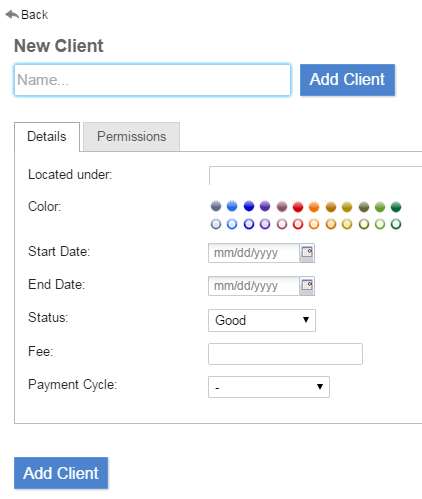
Task: Open the Start Date calendar picker
Action: pos(307,253)
